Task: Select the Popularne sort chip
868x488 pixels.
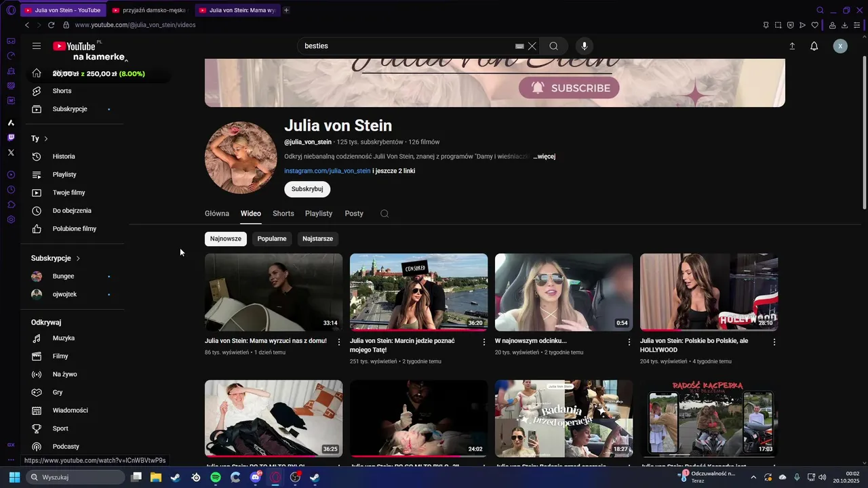Action: pos(272,239)
